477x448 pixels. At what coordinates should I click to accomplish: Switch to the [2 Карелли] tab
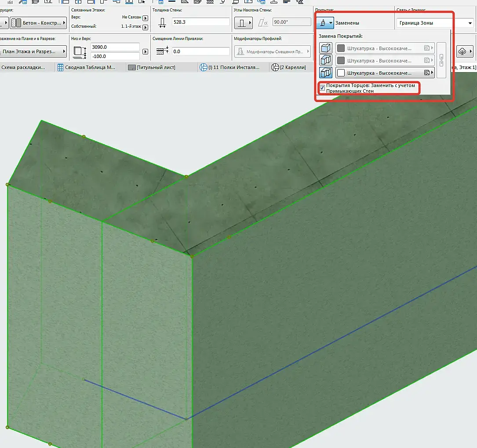[x=293, y=67]
